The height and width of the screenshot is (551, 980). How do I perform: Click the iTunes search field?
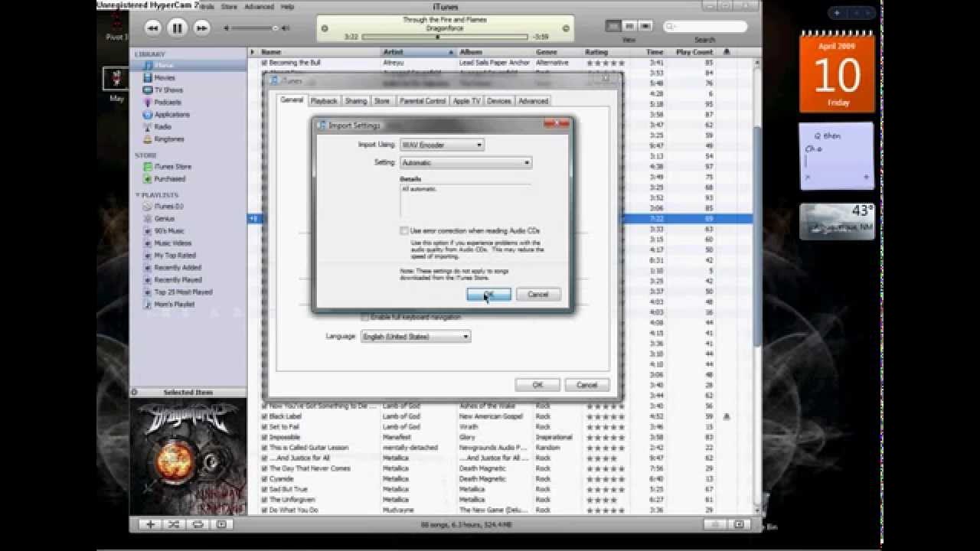705,27
